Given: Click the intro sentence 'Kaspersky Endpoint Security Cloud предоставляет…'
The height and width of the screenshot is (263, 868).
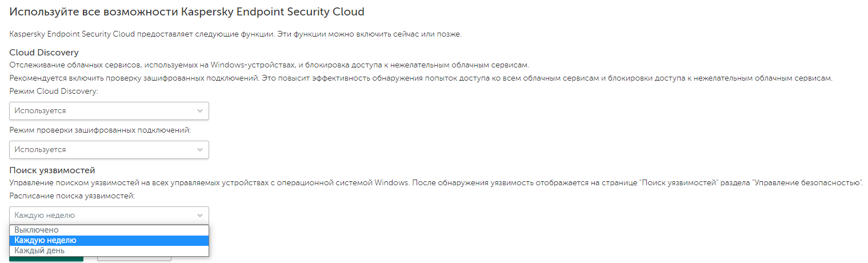Looking at the screenshot, I should [x=235, y=34].
